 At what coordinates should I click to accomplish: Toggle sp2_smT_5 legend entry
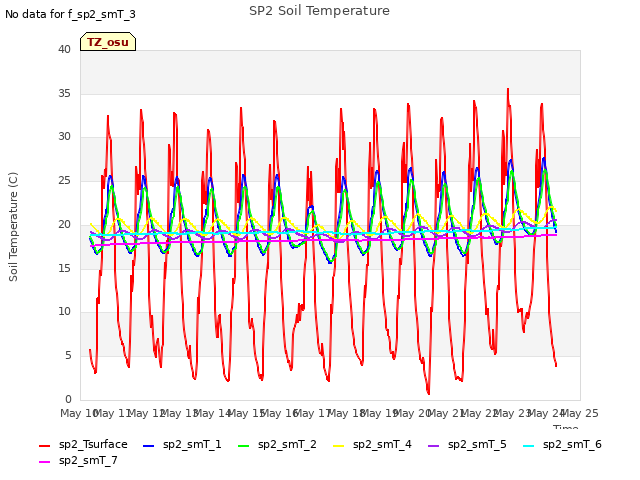point(467,444)
